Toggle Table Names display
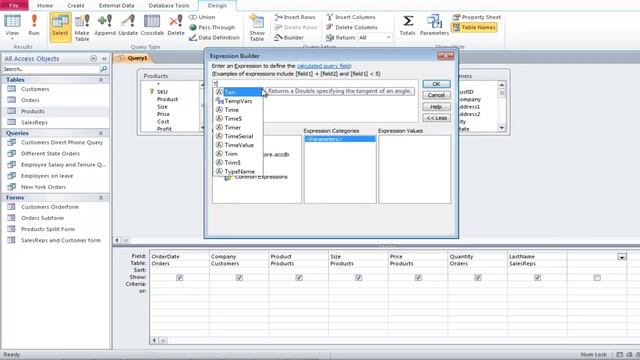Image resolution: width=640 pixels, height=360 pixels. click(x=474, y=27)
